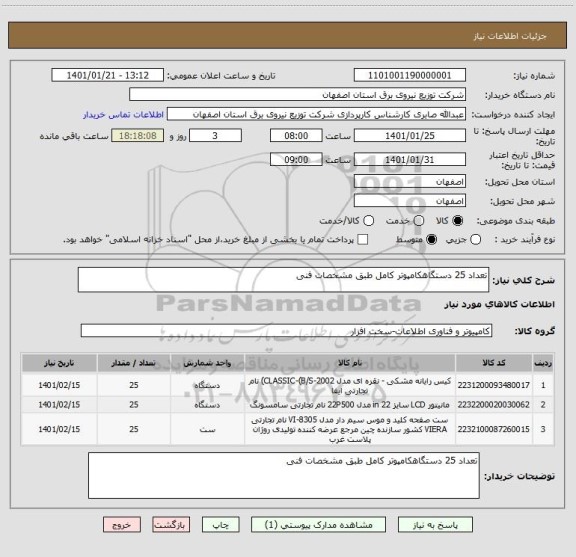
Task: Click the گروه کالا field
Action: (x=286, y=331)
